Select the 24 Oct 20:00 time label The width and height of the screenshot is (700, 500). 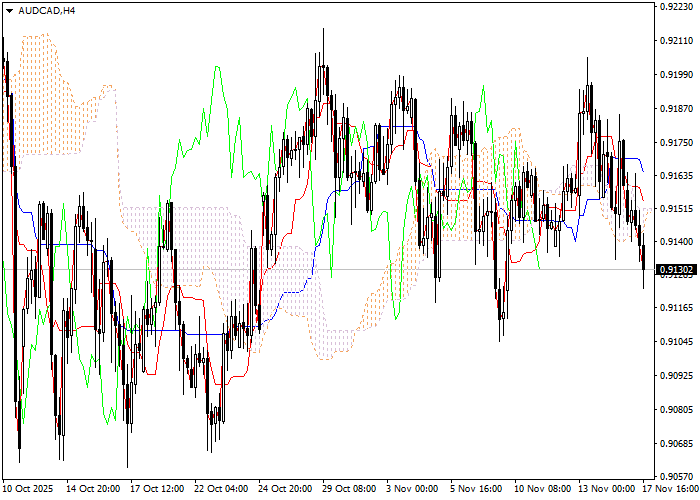click(285, 489)
